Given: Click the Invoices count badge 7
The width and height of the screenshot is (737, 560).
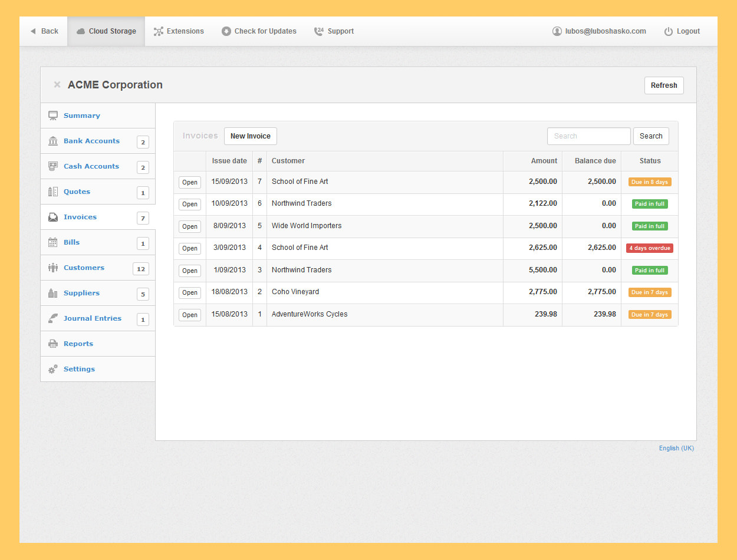Looking at the screenshot, I should tap(143, 218).
